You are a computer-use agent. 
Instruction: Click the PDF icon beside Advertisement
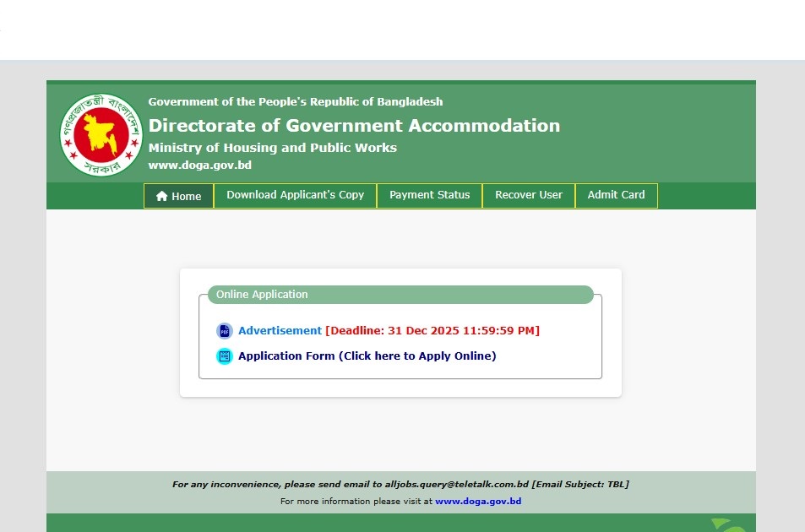click(224, 331)
